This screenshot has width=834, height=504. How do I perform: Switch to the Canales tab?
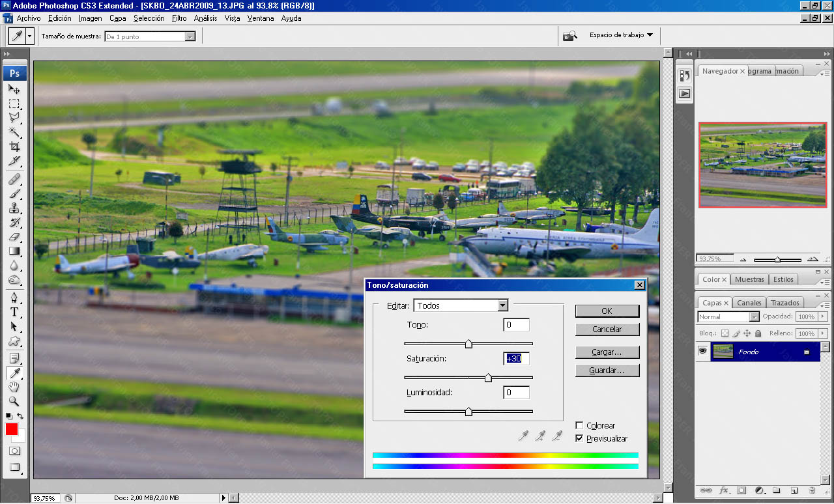pos(749,303)
